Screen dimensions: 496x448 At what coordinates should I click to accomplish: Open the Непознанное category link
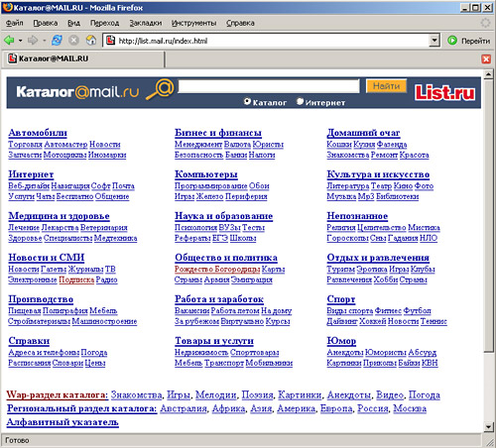click(x=357, y=216)
